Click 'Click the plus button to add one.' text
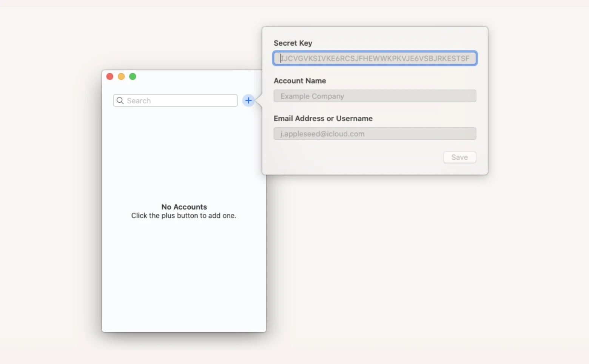Image resolution: width=589 pixels, height=364 pixels. click(184, 216)
